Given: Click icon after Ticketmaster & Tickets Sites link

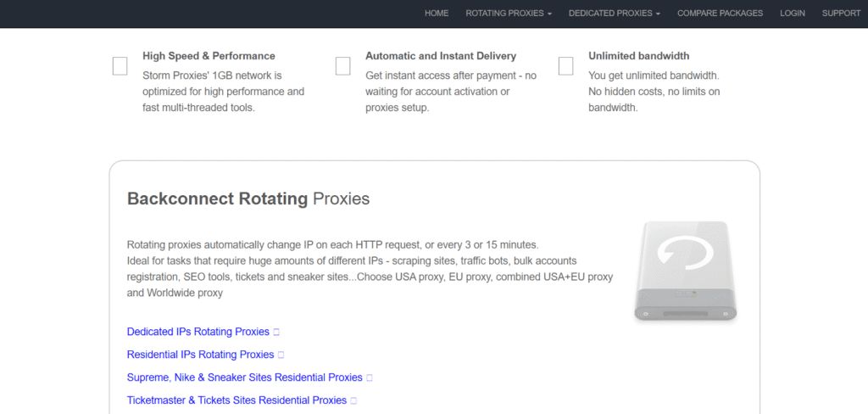Looking at the screenshot, I should point(354,401).
